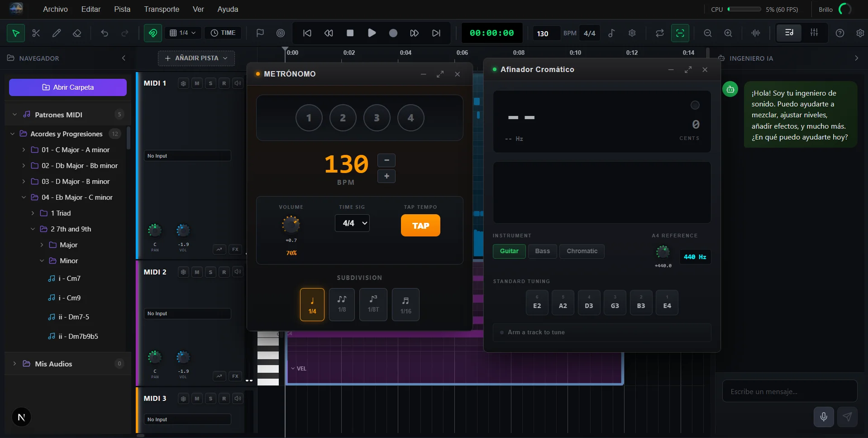Toggle loop playback icon

click(x=659, y=33)
